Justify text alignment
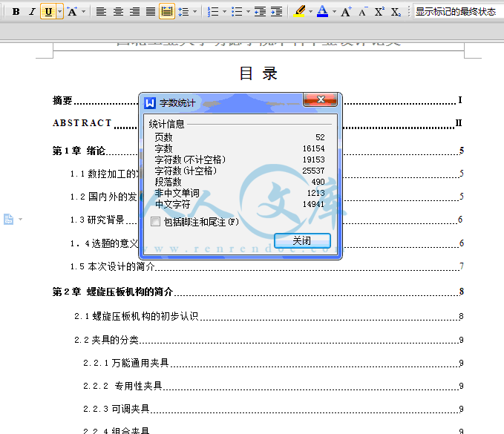The image size is (504, 434). click(x=151, y=12)
